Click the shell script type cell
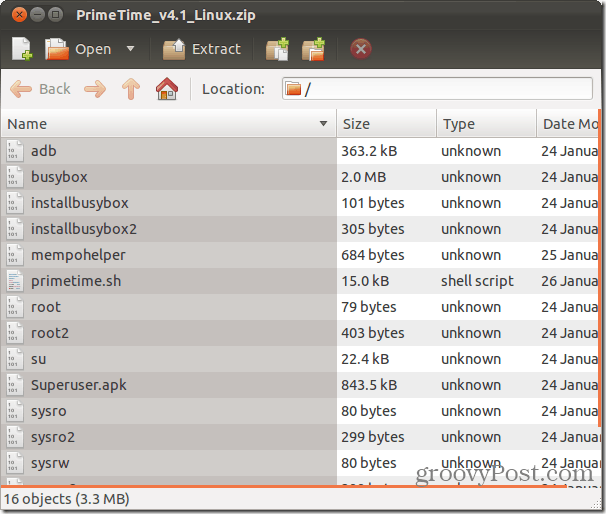606x514 pixels. click(477, 281)
